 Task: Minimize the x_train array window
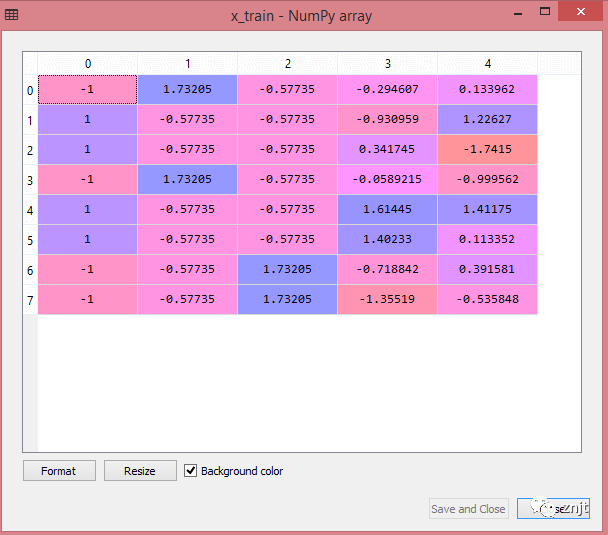pos(518,14)
